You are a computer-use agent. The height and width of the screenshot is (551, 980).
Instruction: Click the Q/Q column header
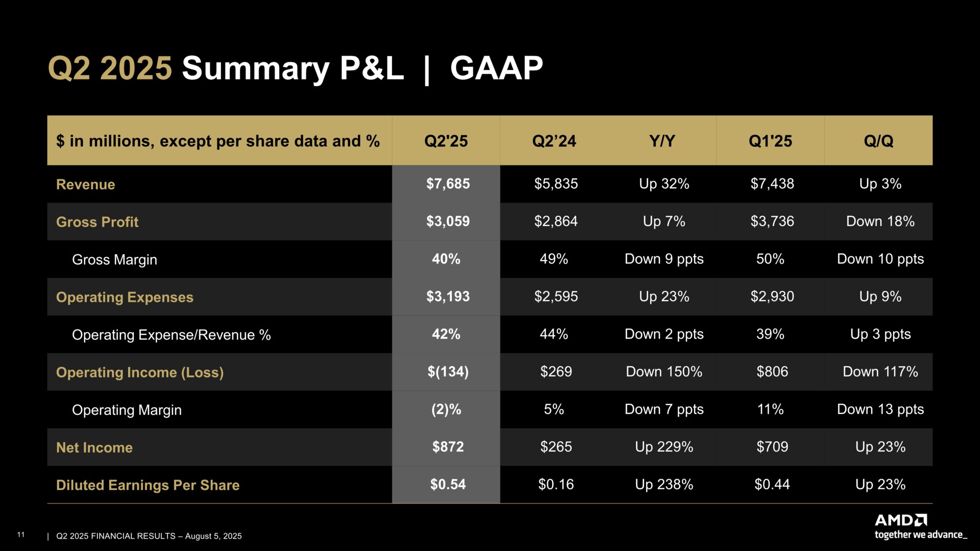pos(878,141)
